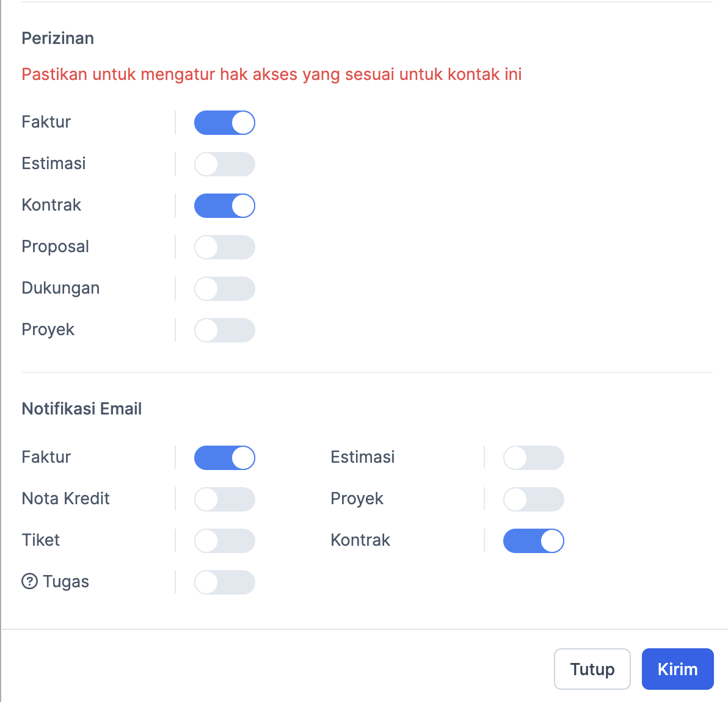Turn on the Dukungan permission toggle
The image size is (728, 702).
click(225, 289)
